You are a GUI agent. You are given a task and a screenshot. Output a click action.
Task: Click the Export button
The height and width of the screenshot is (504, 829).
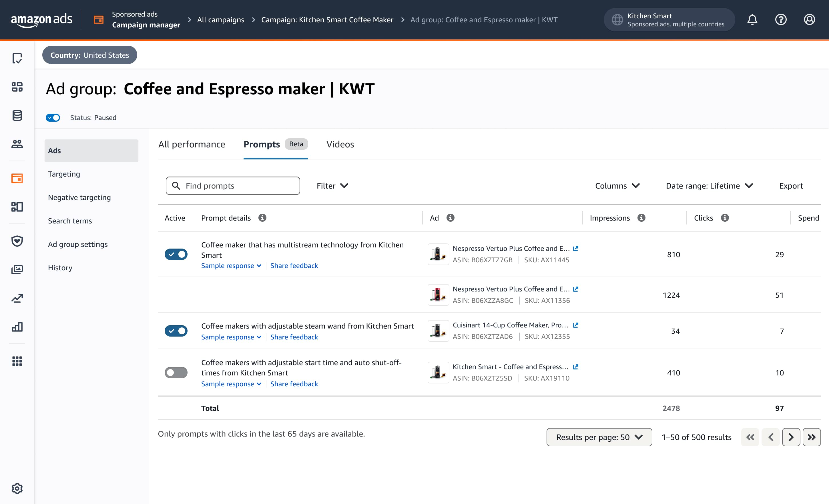pyautogui.click(x=791, y=186)
